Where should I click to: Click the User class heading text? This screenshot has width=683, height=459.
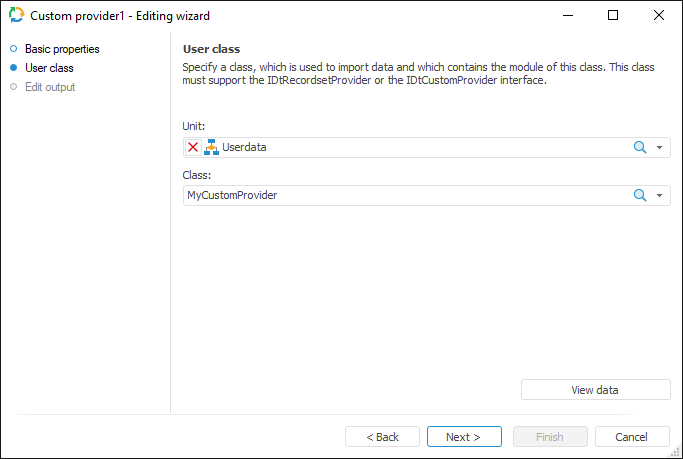211,49
